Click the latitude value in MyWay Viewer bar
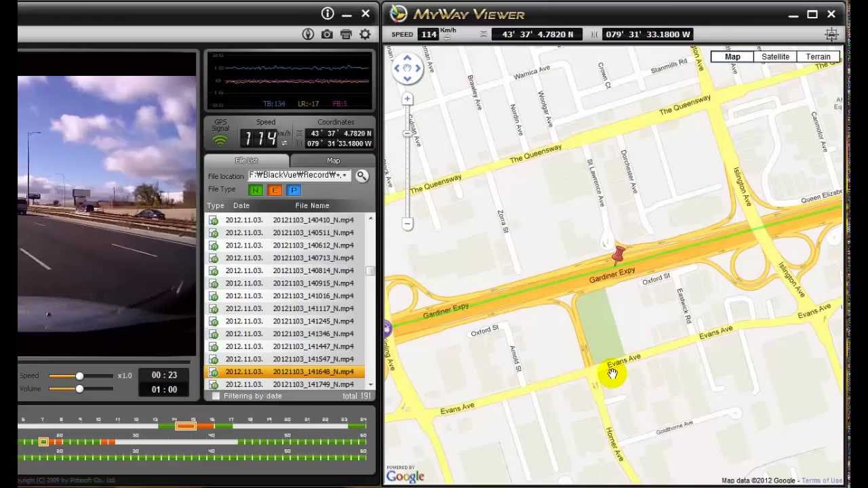 pos(536,34)
